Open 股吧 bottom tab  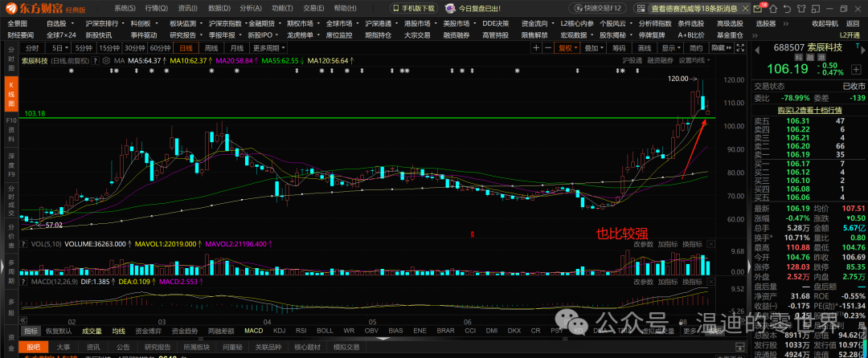(x=33, y=347)
